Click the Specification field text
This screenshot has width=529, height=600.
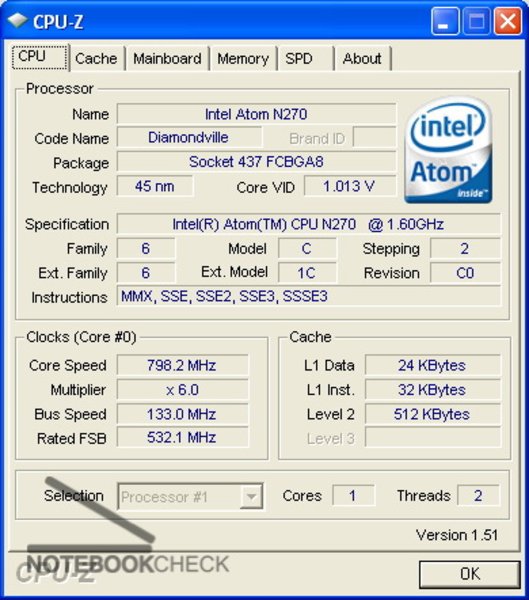309,224
